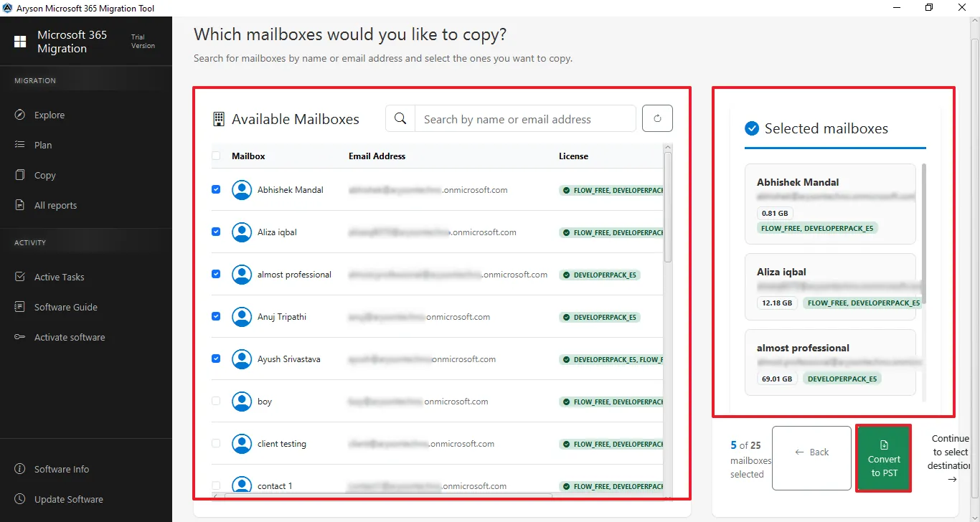Uncheck the Aliza iqbal mailbox checkbox
The height and width of the screenshot is (522, 980).
pyautogui.click(x=216, y=232)
